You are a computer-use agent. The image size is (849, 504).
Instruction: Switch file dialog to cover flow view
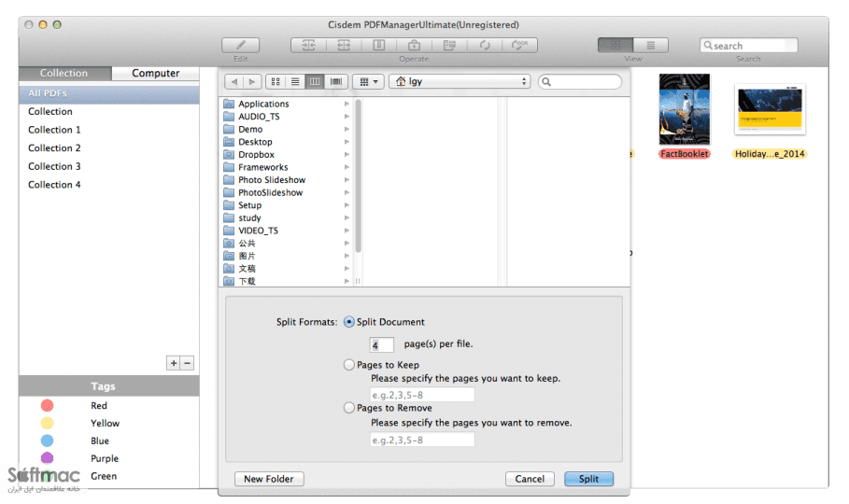(336, 81)
